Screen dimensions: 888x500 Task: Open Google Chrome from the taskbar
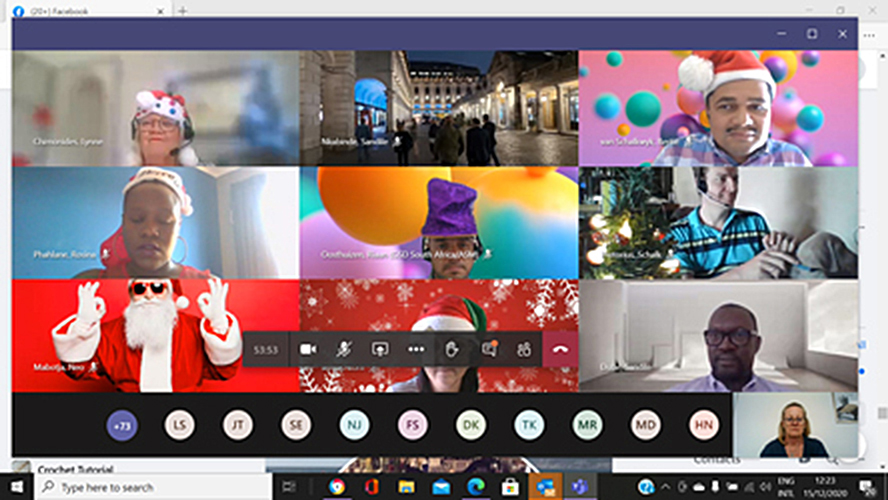click(337, 487)
